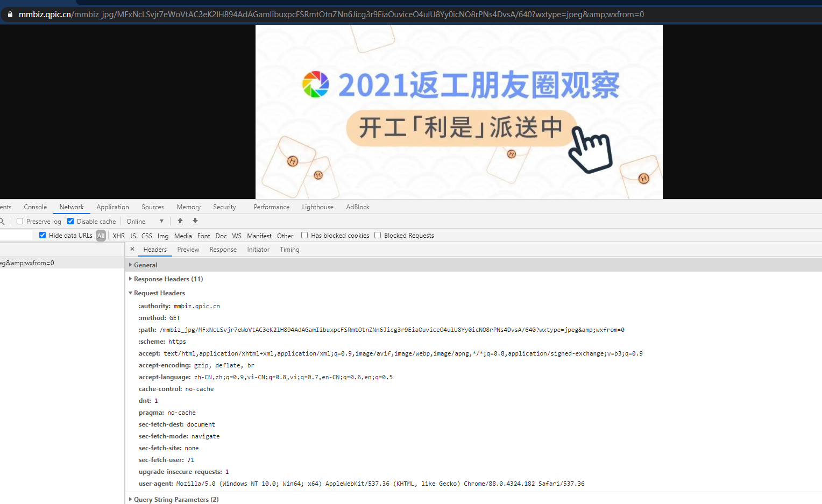Viewport: 822px width, 504px height.
Task: Open the Security tab
Action: tap(224, 207)
